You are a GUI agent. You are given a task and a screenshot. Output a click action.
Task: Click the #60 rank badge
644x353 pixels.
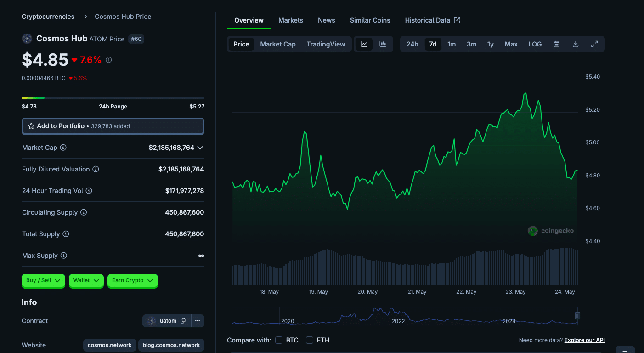136,39
